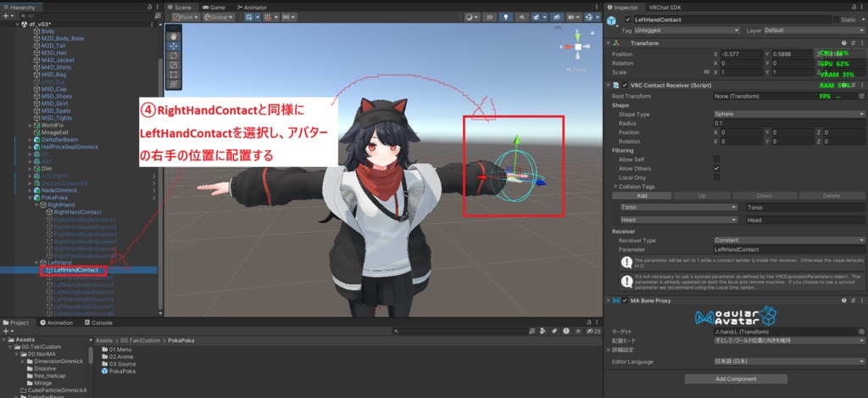Select the Scale tool in scene toolbar

[173, 65]
